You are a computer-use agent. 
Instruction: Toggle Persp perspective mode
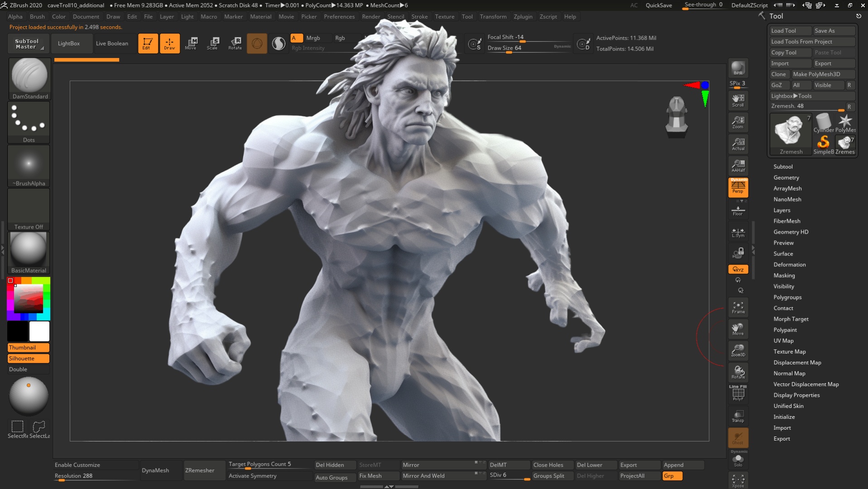[x=738, y=187]
